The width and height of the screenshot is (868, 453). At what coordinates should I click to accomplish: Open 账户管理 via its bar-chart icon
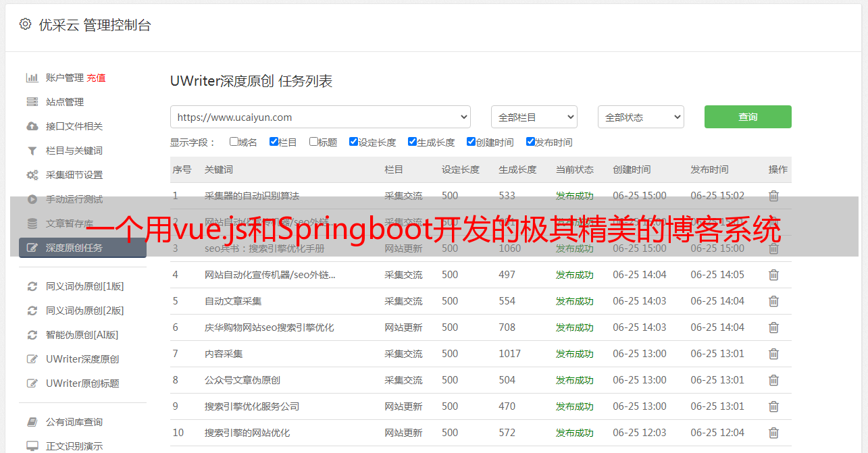tap(32, 78)
